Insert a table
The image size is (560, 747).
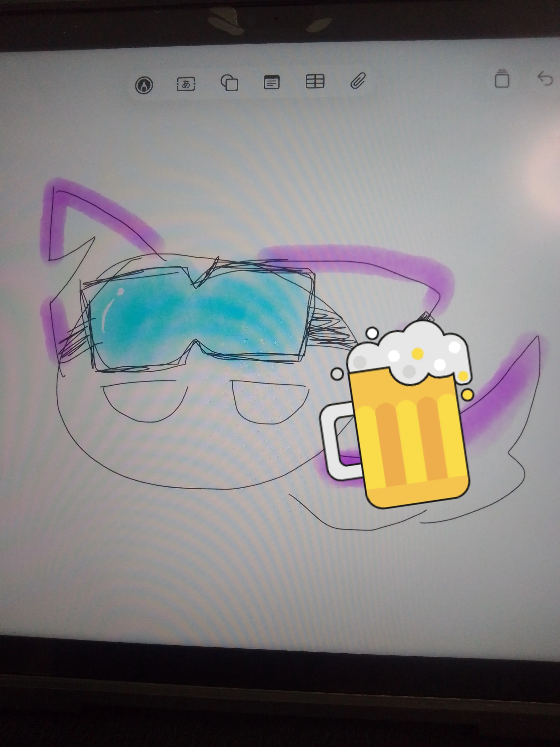pos(315,81)
